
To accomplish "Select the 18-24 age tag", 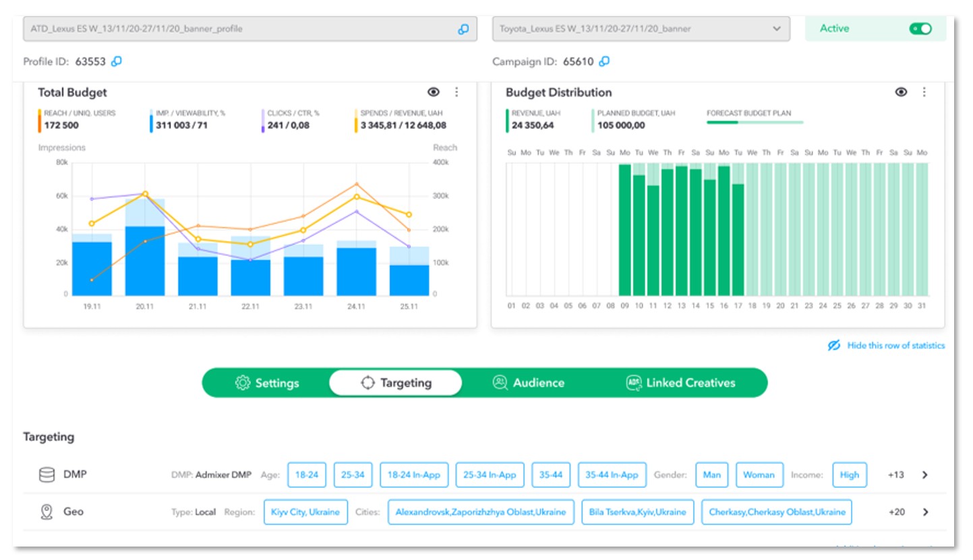I will pyautogui.click(x=306, y=475).
